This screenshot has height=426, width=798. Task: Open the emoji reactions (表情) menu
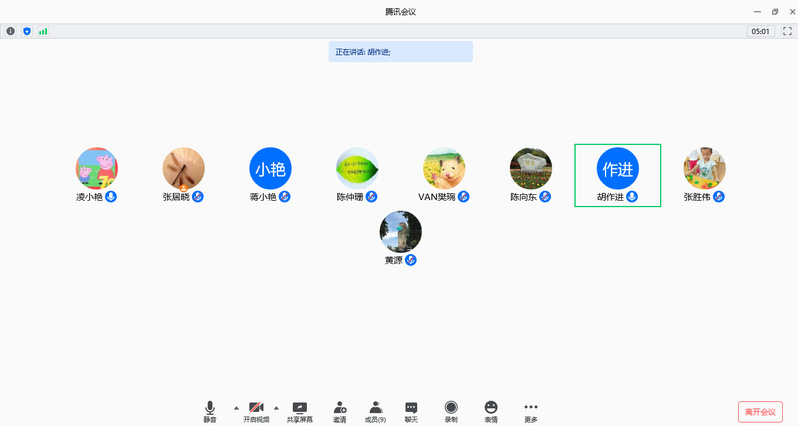pyautogui.click(x=491, y=411)
